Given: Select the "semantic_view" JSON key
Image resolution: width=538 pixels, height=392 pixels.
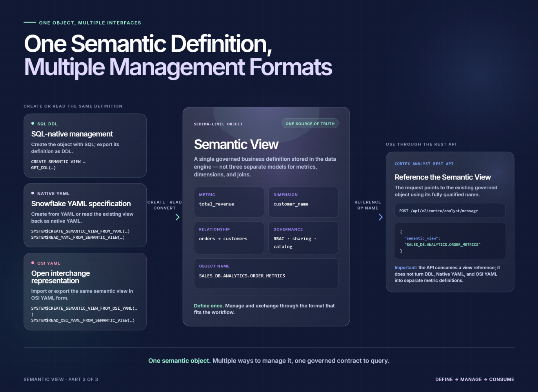Looking at the screenshot, I should click(x=421, y=238).
